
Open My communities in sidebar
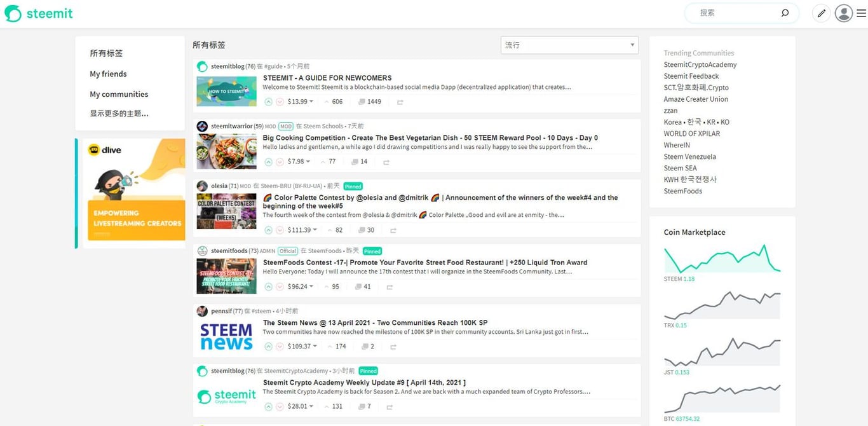(119, 94)
